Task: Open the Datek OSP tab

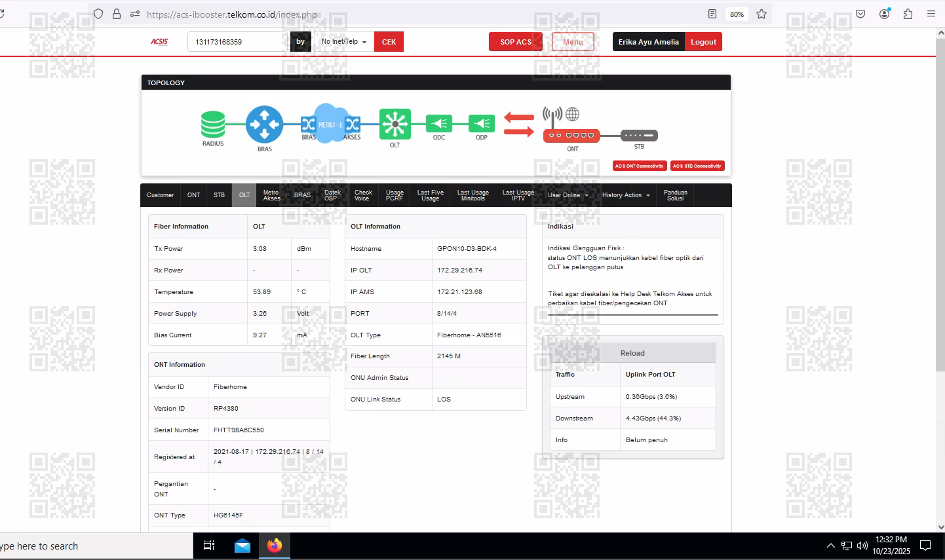Action: point(332,195)
